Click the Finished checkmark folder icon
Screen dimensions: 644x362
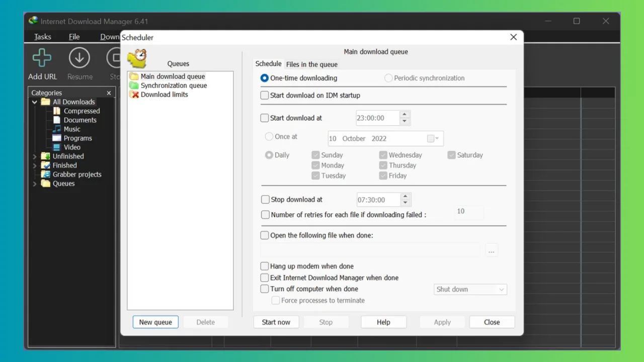(46, 165)
